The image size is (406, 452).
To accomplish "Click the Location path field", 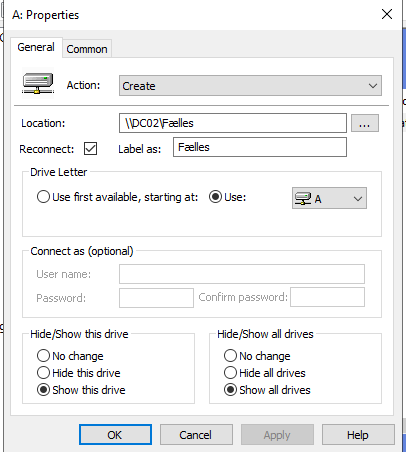I will (x=233, y=123).
